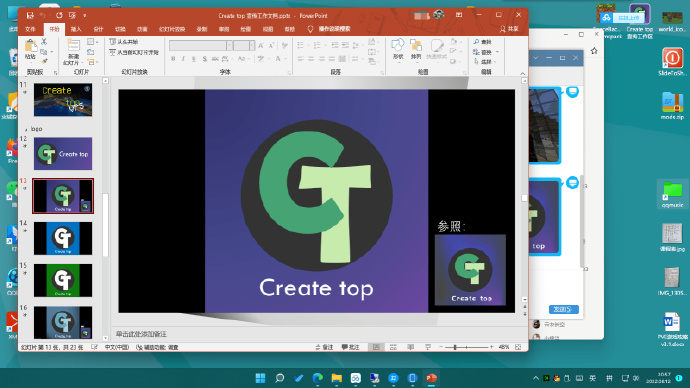Expand the Select dropdown in Editing group
The image size is (690, 388).
(496, 62)
